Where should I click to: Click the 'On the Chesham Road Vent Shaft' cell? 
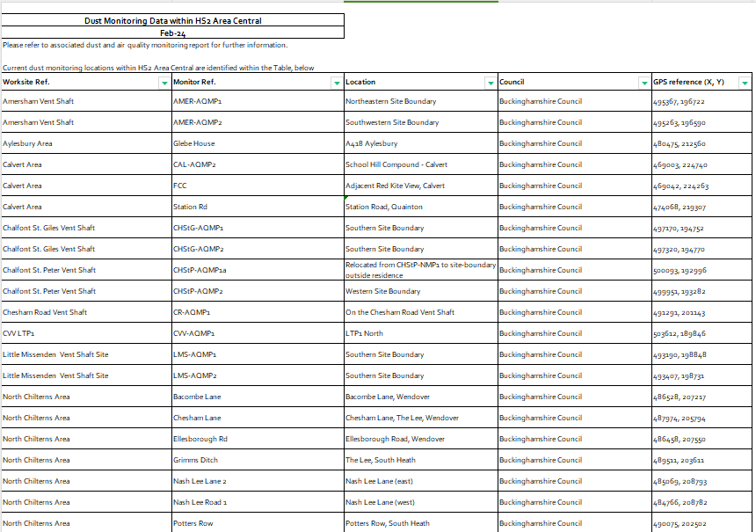pos(400,312)
